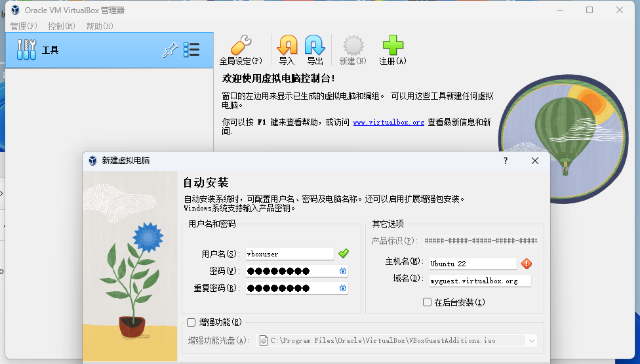
Task: Minimize the VirtualBox manager window
Action: tap(560, 10)
